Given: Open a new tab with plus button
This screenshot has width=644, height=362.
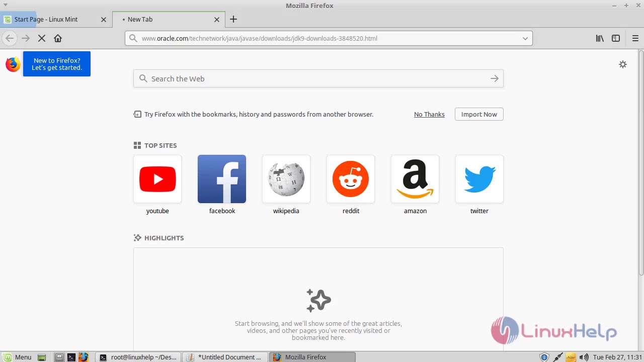Looking at the screenshot, I should click(233, 19).
